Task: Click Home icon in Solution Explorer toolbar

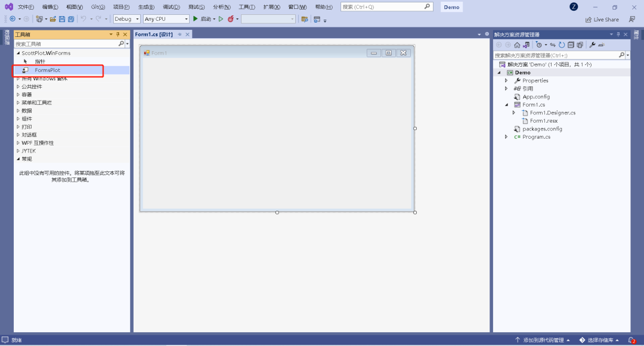Action: [x=517, y=45]
